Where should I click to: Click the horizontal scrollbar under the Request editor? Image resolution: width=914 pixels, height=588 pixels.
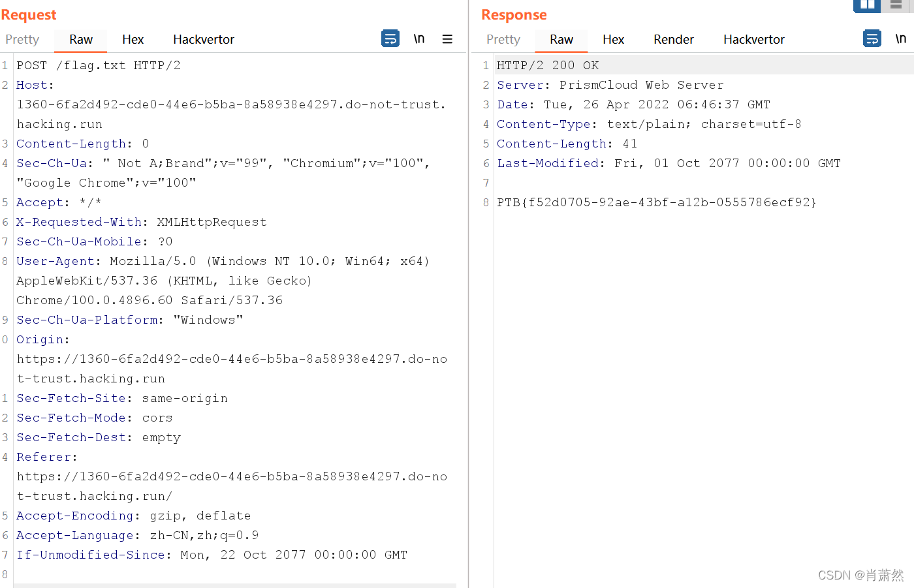click(235, 585)
